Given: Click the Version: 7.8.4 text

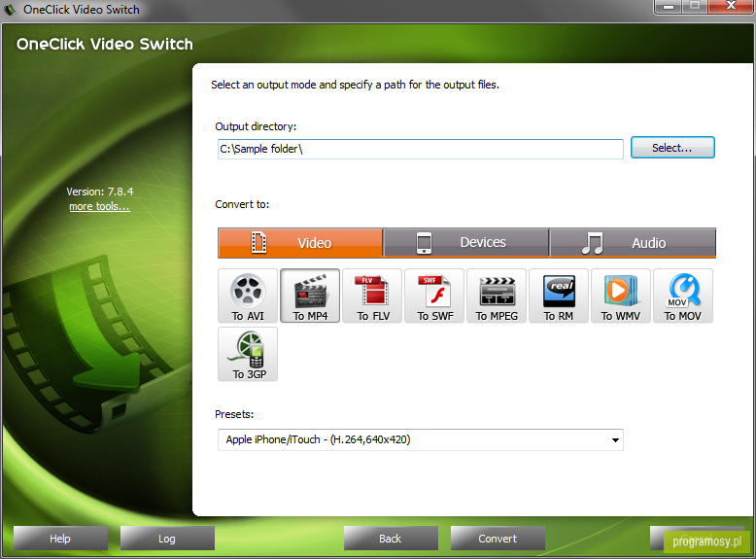Looking at the screenshot, I should point(100,192).
